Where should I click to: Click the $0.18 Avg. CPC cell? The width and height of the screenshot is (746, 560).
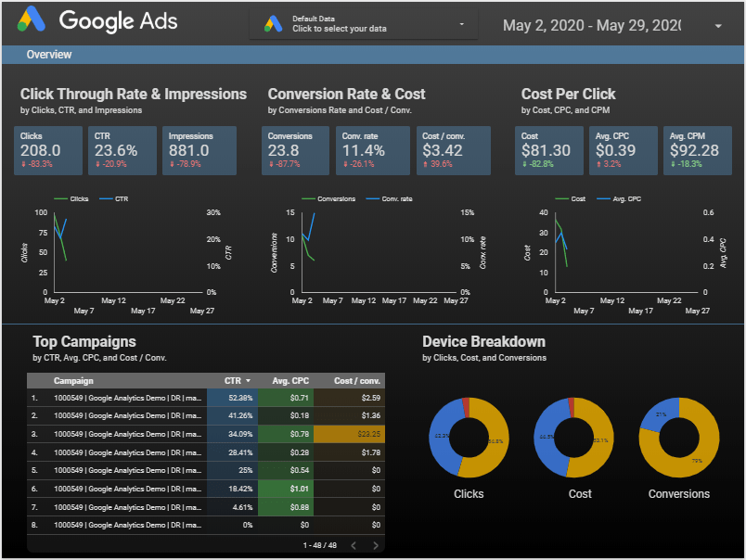tap(286, 415)
